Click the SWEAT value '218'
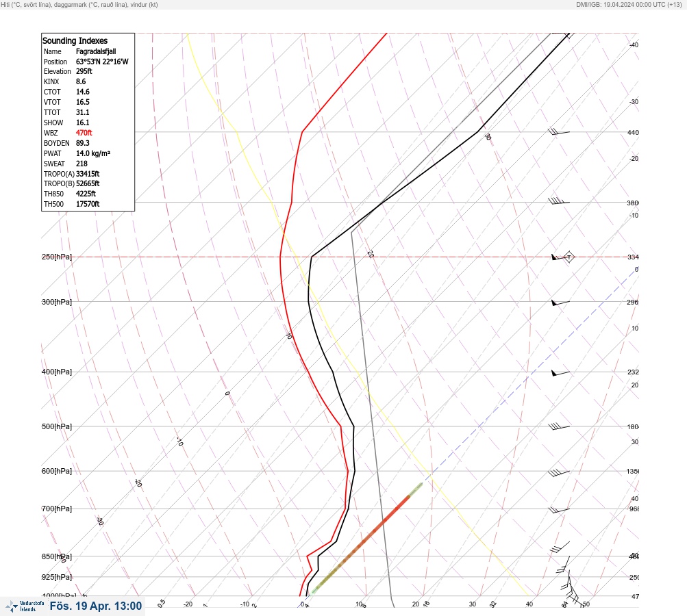Image resolution: width=687 pixels, height=616 pixels. [x=82, y=164]
